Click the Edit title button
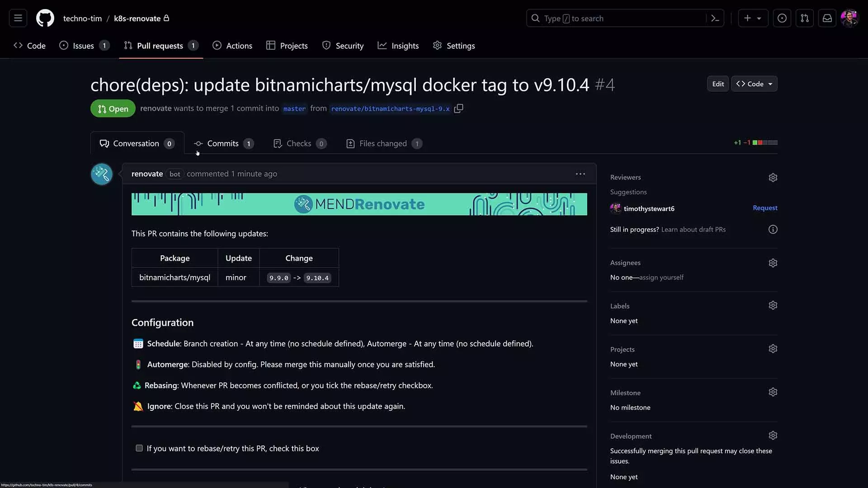868x488 pixels. click(718, 84)
